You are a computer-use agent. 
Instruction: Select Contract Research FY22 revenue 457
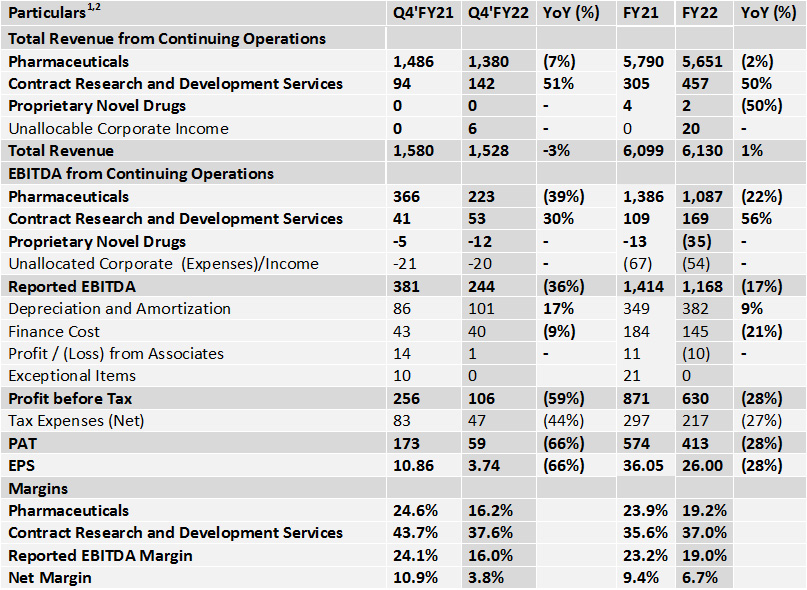click(695, 84)
